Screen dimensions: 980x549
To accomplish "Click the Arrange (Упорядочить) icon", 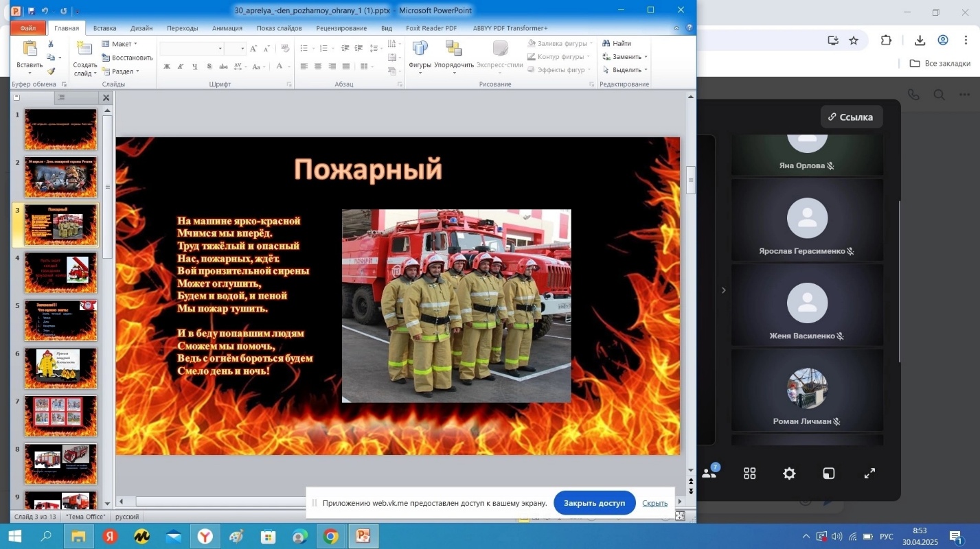I will (x=453, y=48).
